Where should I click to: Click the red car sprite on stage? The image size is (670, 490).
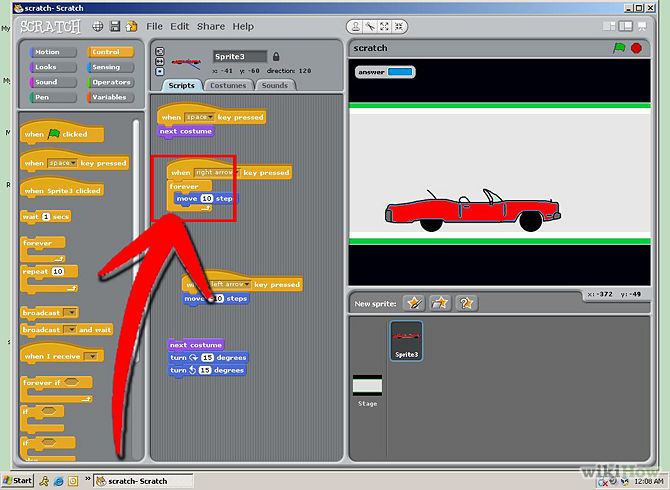pos(472,210)
